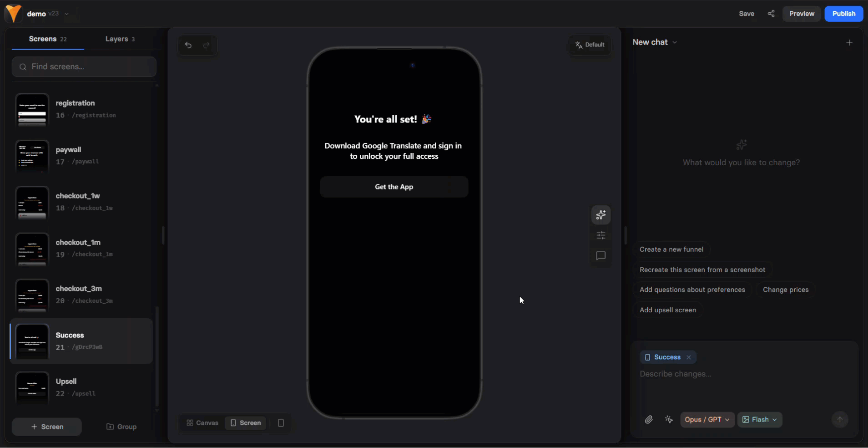Viewport: 868px width, 448px height.
Task: Click the undo arrow icon
Action: (188, 45)
